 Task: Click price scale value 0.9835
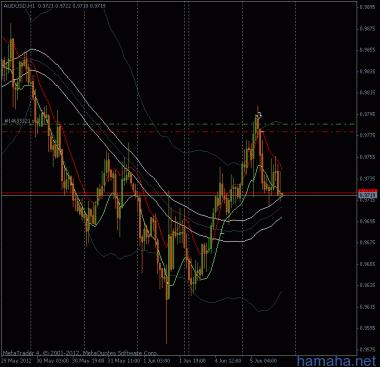tap(366, 71)
